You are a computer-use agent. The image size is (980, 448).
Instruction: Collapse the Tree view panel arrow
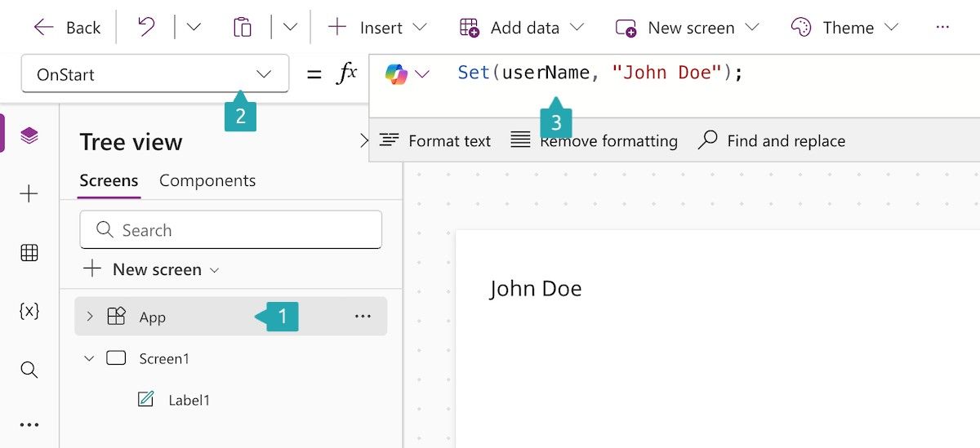[364, 141]
